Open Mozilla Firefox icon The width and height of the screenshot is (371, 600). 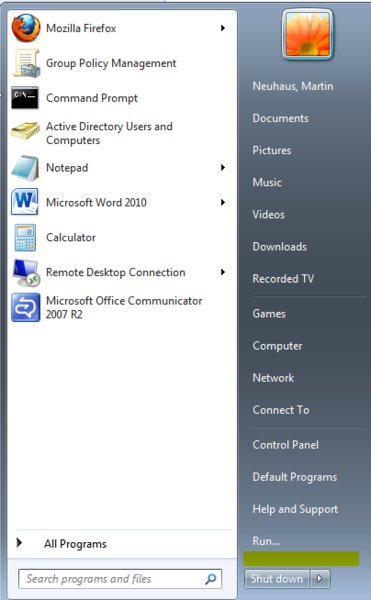(x=26, y=28)
